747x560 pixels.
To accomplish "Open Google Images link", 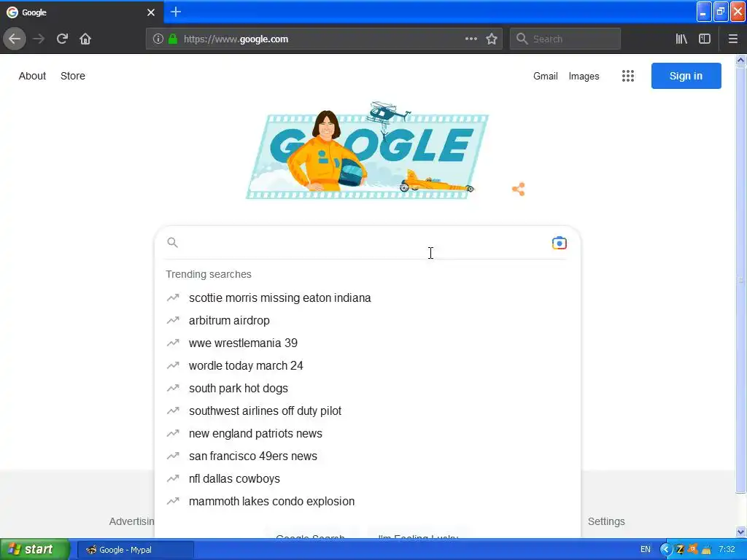I will pos(584,76).
